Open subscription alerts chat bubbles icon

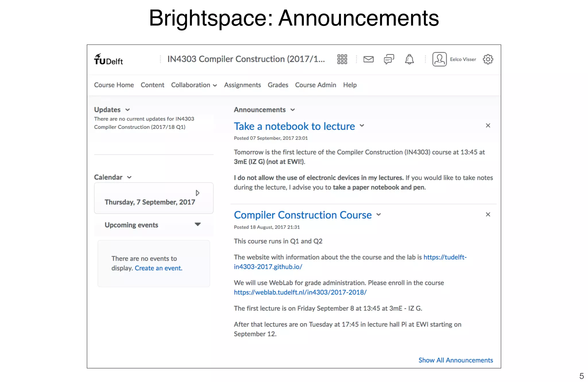pyautogui.click(x=389, y=59)
